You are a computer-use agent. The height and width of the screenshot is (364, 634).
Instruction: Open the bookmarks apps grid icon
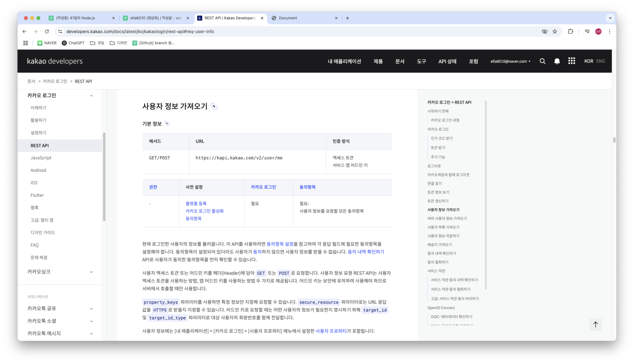(25, 43)
